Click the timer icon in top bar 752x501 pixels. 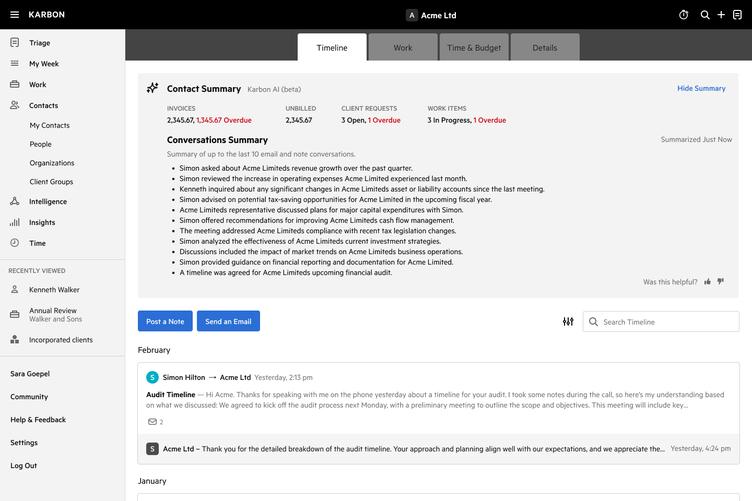(x=683, y=15)
